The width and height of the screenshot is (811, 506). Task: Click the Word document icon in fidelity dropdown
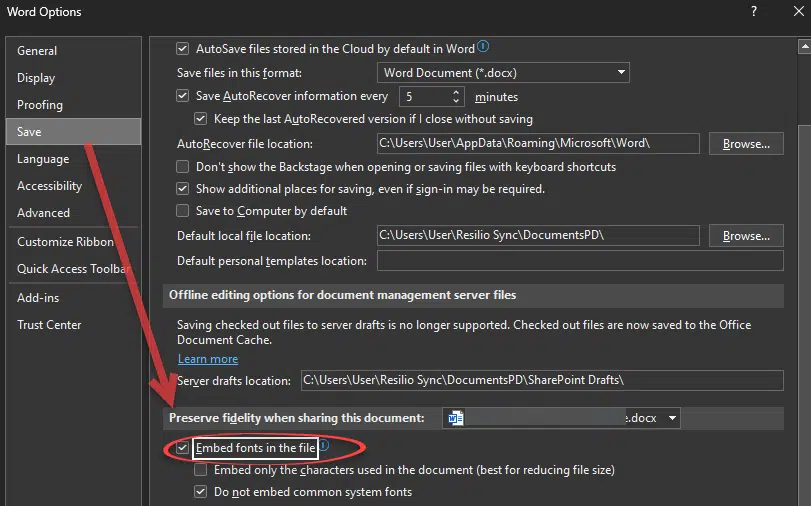(456, 418)
